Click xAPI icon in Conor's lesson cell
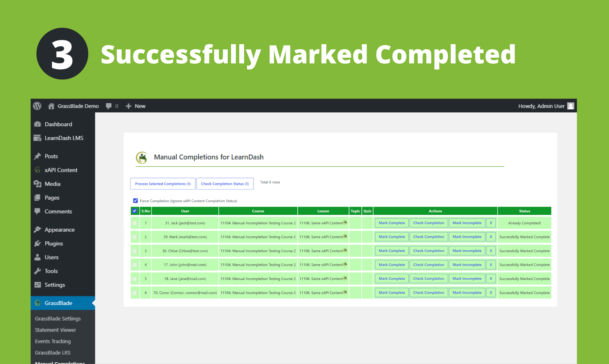609x364 pixels. click(345, 292)
